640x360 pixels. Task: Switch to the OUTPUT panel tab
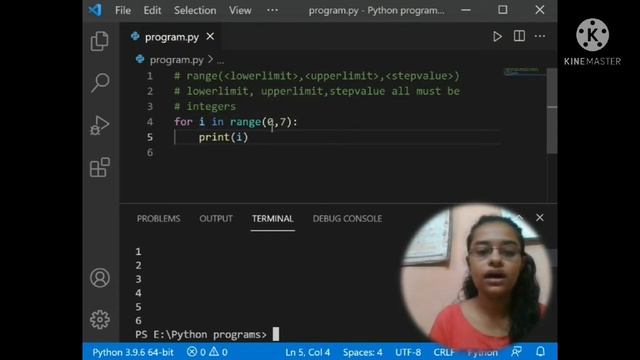(216, 219)
